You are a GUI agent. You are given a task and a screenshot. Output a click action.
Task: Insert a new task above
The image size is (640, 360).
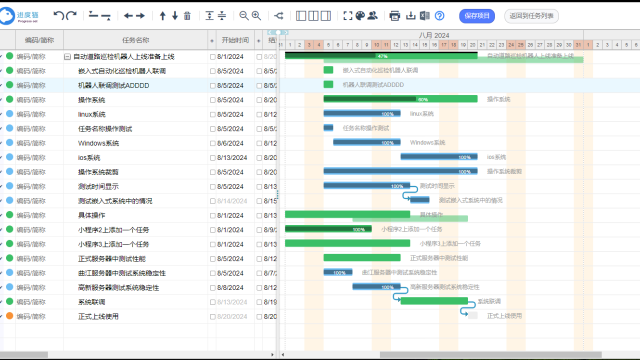pos(93,16)
